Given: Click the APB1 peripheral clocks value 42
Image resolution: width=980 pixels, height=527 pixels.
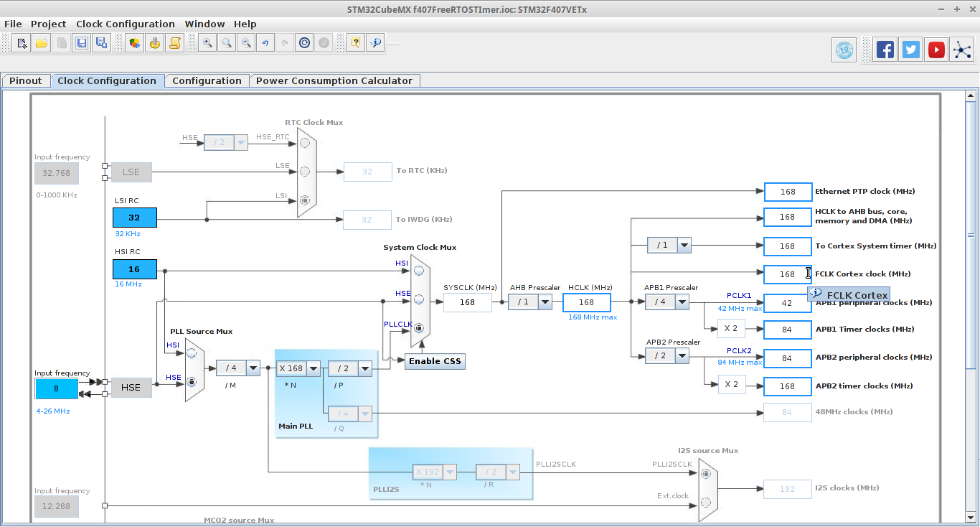Looking at the screenshot, I should point(788,303).
